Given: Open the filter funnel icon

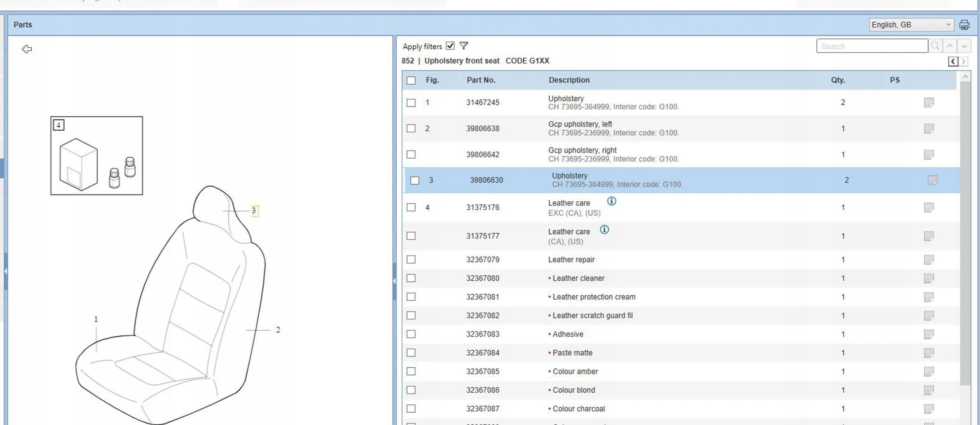Looking at the screenshot, I should (463, 46).
